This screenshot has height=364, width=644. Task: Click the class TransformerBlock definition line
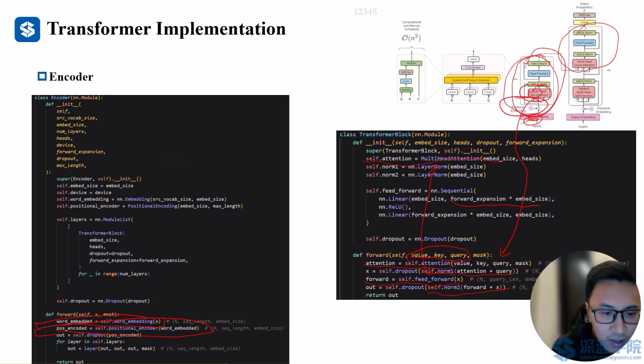[x=395, y=134]
